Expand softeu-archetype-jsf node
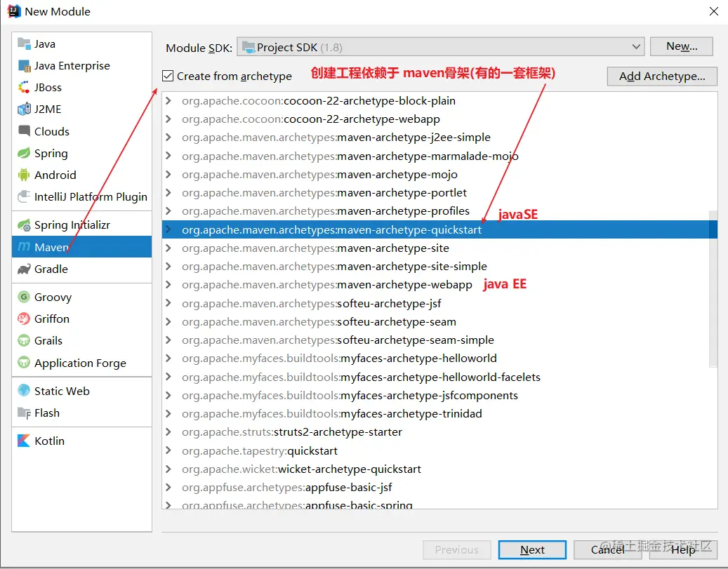This screenshot has height=569, width=728. (168, 303)
